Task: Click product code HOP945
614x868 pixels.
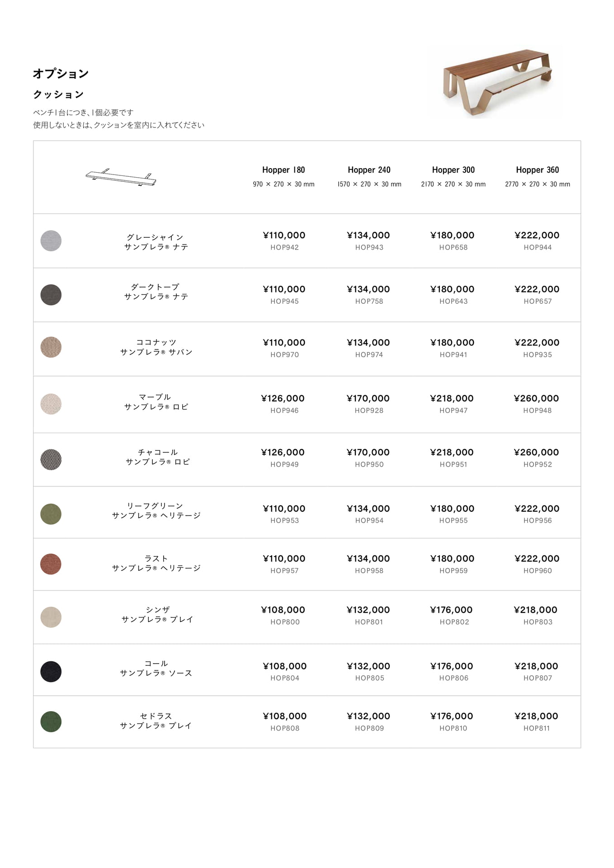Action: pos(284,301)
